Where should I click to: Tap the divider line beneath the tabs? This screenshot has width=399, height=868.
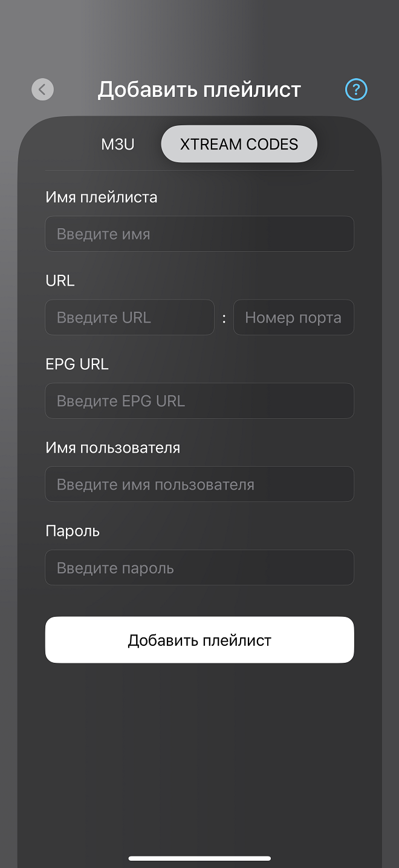[x=199, y=170]
